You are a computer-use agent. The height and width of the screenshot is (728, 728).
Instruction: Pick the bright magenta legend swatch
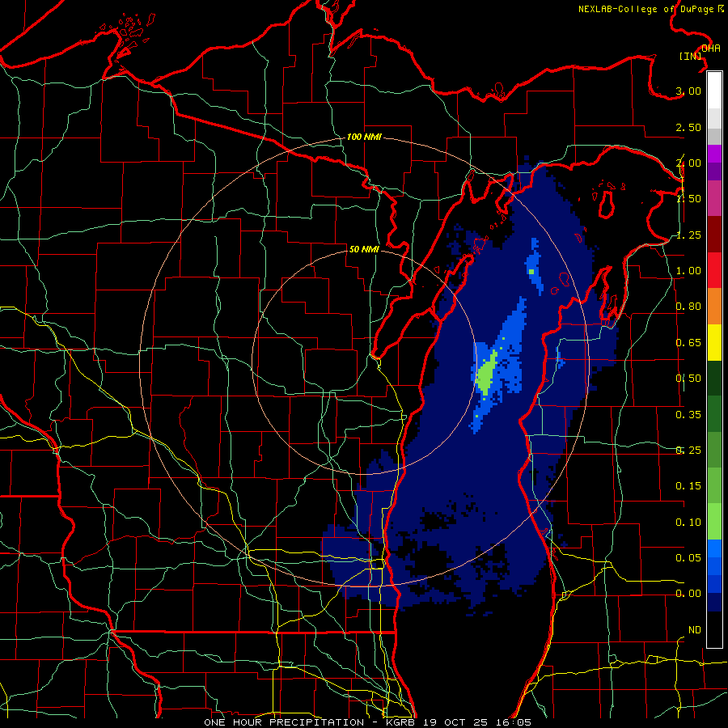tap(714, 154)
